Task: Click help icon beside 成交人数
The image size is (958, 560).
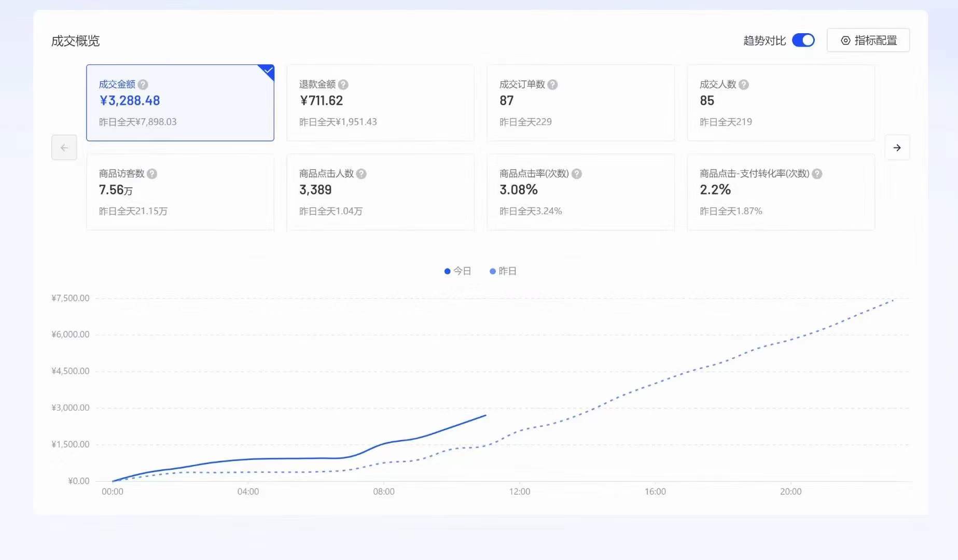Action: click(744, 85)
